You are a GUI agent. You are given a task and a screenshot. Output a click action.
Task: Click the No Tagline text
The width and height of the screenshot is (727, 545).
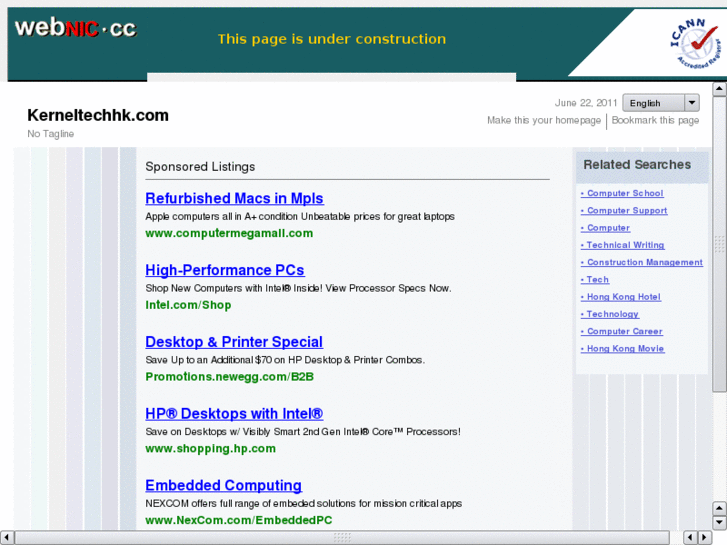[x=51, y=134]
